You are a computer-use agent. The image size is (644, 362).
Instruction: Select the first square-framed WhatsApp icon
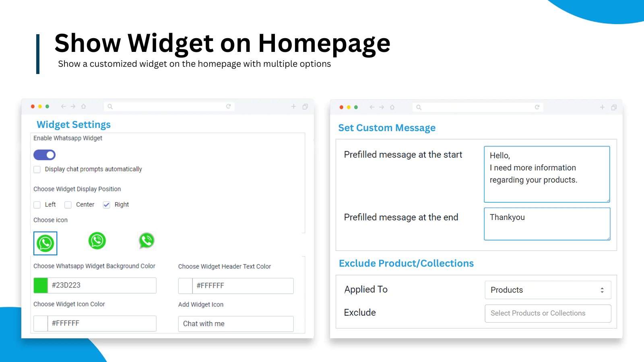tap(45, 243)
